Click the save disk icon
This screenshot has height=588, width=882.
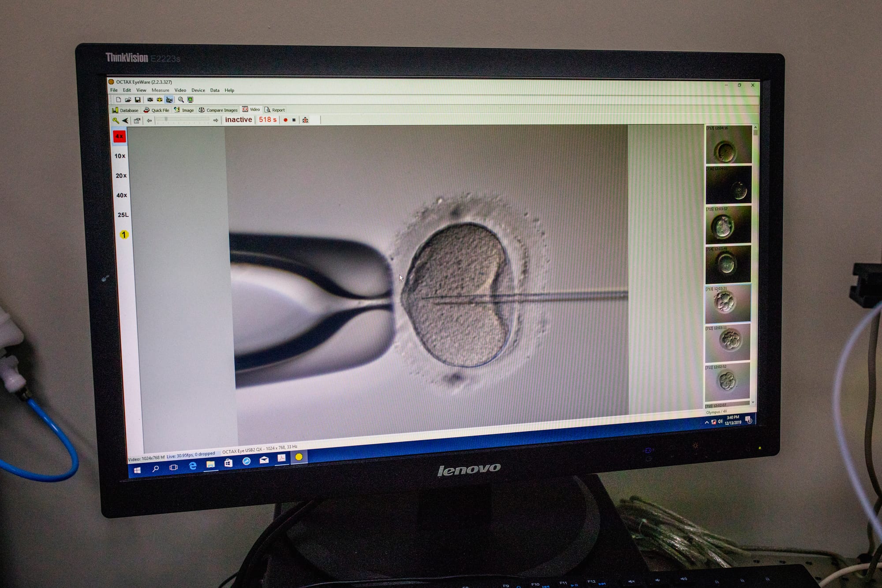[138, 100]
